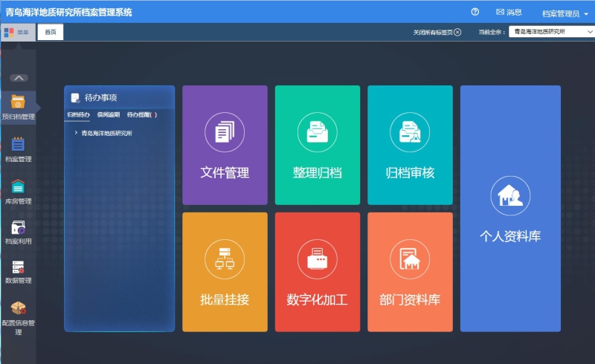Click 关闭所有标签页 to close all tabs
The height and width of the screenshot is (364, 595).
click(437, 32)
